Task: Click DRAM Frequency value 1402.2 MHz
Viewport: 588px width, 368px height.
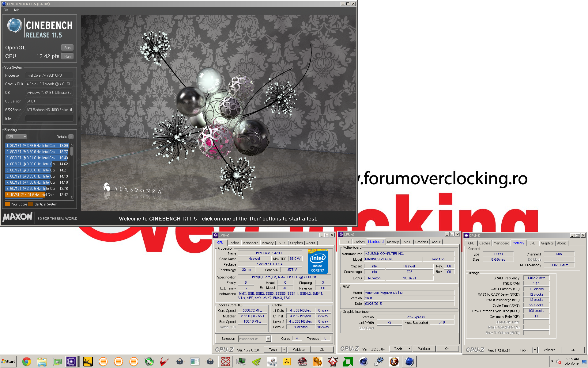Action: point(536,278)
